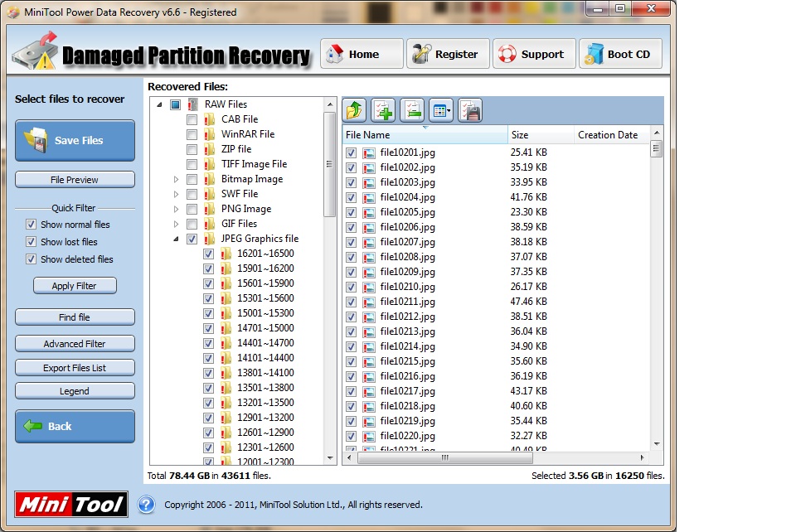Click the Apply Filter button
796x532 pixels.
tap(75, 286)
